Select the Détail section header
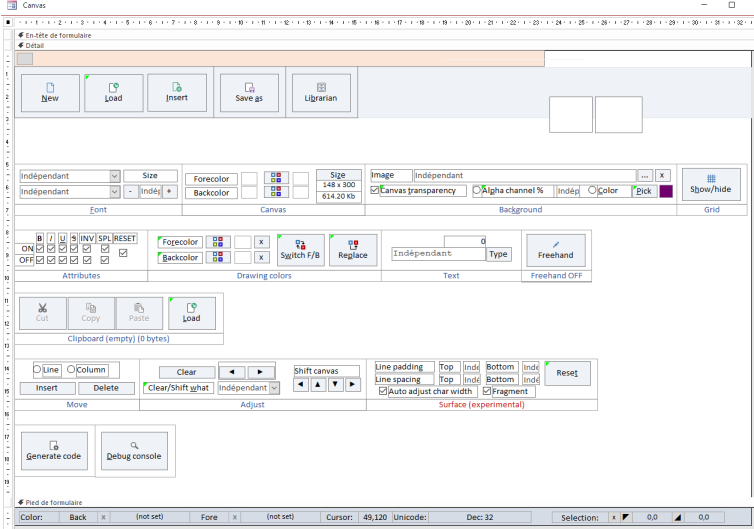The width and height of the screenshot is (754, 529). coord(384,45)
